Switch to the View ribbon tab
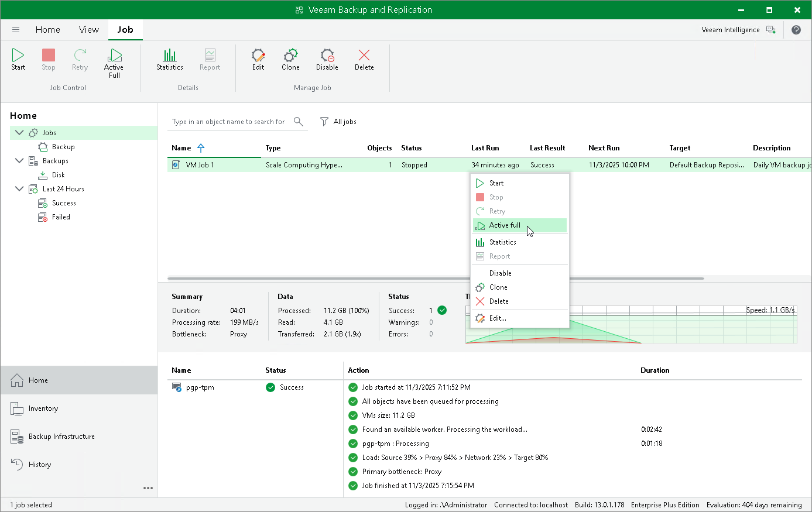 [89, 30]
